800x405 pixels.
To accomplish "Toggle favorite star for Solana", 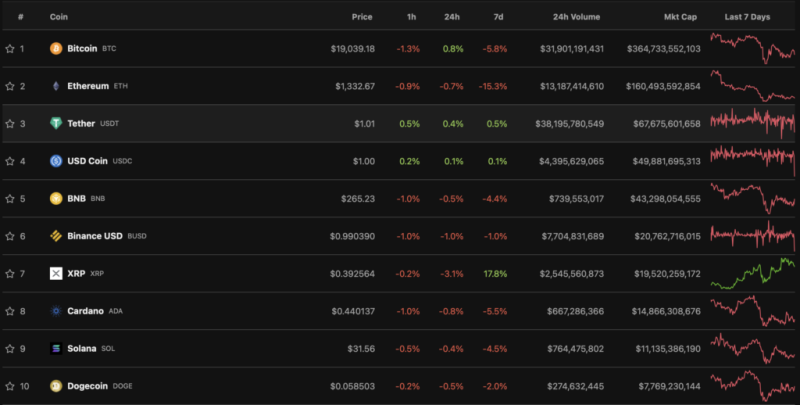I will click(10, 348).
